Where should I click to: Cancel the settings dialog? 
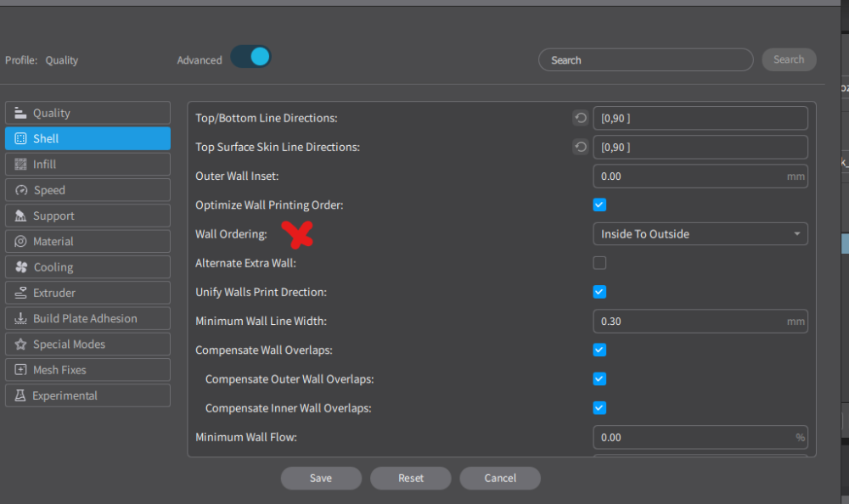click(500, 478)
